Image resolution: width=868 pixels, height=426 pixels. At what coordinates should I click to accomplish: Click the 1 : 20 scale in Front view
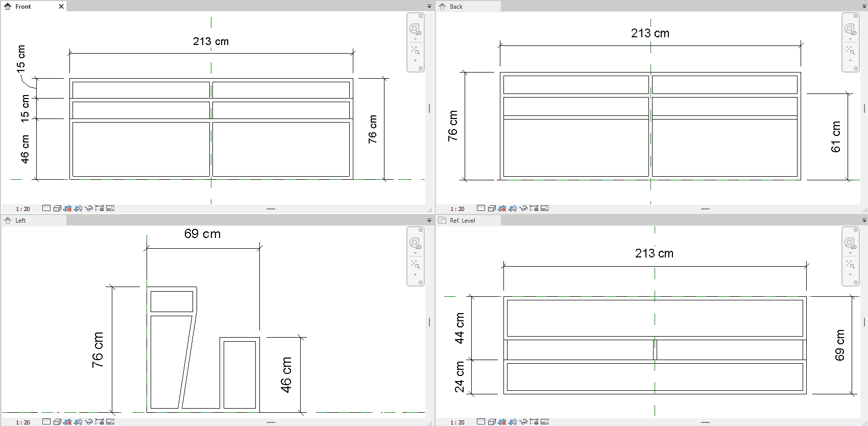23,209
